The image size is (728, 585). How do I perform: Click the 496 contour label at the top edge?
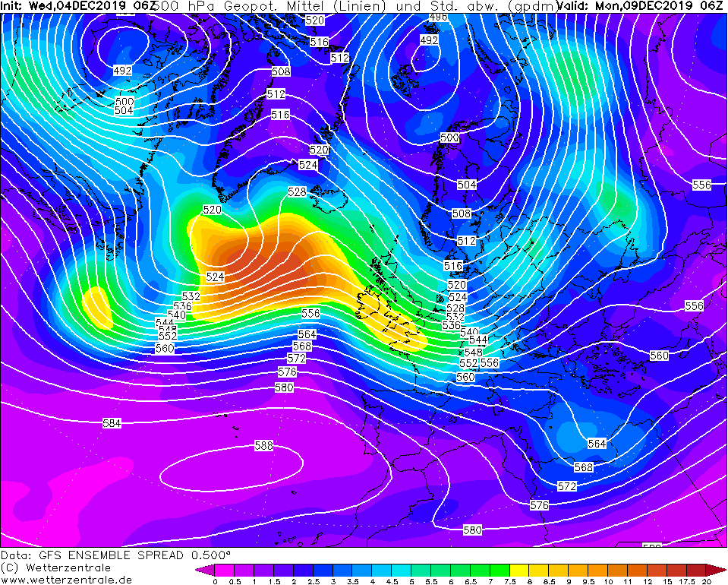438,17
